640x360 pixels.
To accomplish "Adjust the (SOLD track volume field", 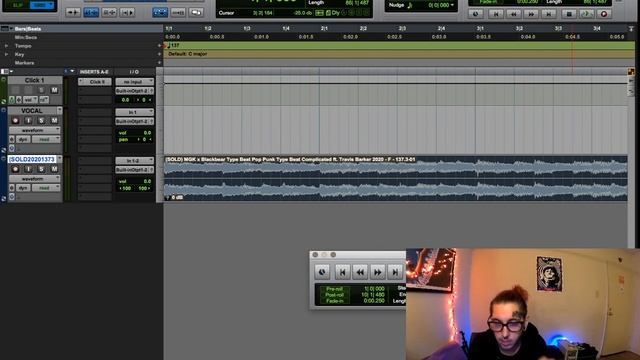I will [134, 181].
